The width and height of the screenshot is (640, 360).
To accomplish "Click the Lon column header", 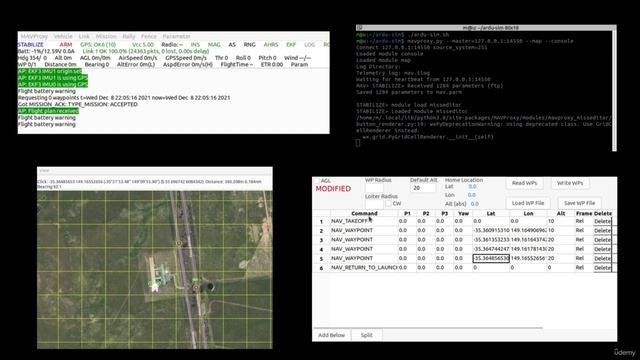I will click(528, 213).
